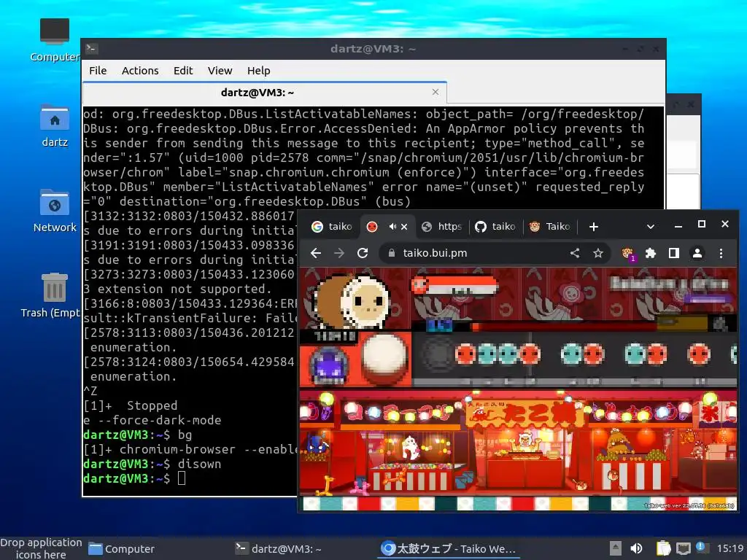Mute the playing taiko tab audio
This screenshot has height=560, width=747.
[x=392, y=227]
